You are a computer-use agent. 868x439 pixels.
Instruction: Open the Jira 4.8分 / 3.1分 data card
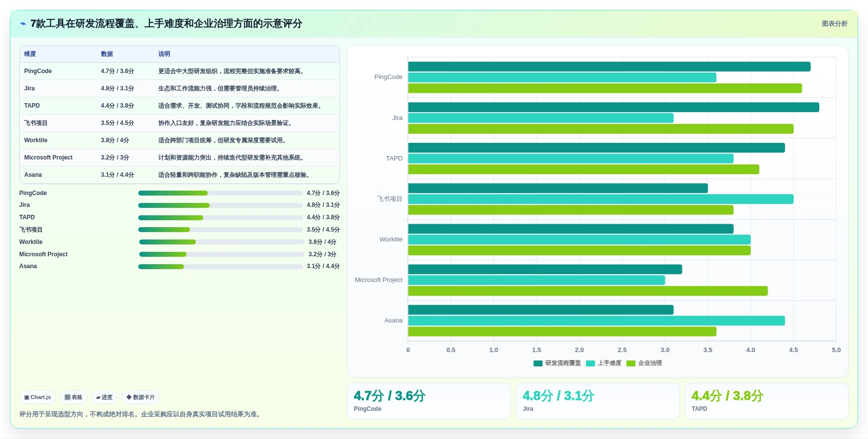click(x=598, y=401)
